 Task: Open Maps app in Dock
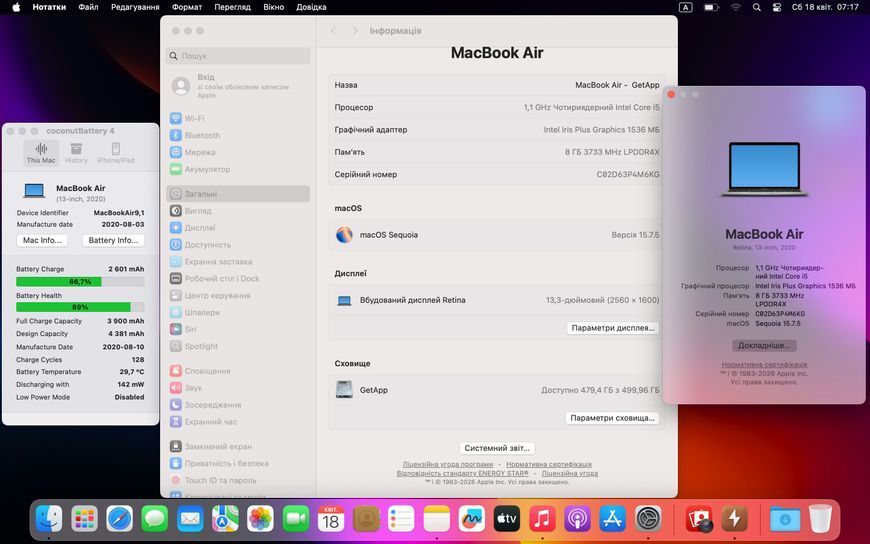(225, 519)
